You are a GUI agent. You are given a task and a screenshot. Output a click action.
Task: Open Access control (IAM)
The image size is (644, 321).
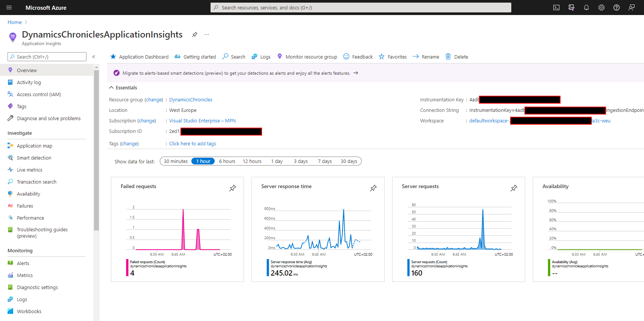pos(47,94)
